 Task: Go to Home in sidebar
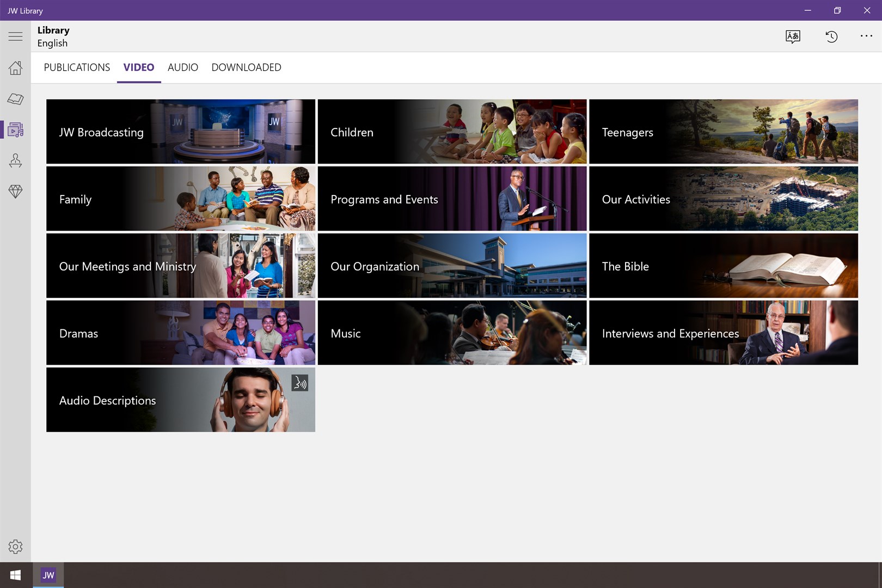[15, 68]
